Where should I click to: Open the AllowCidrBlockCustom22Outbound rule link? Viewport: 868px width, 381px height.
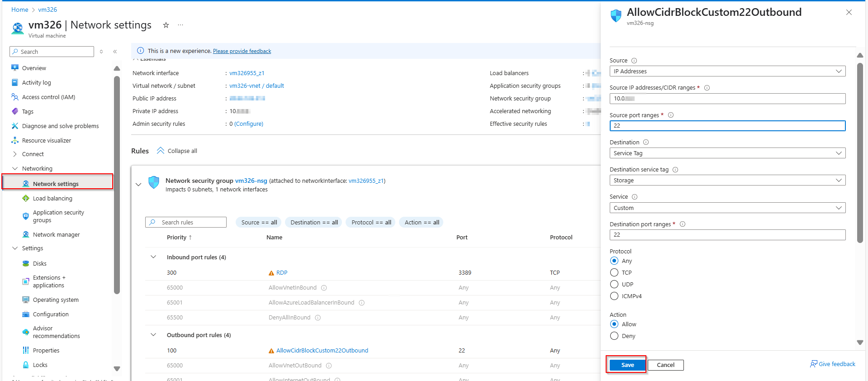pos(322,350)
